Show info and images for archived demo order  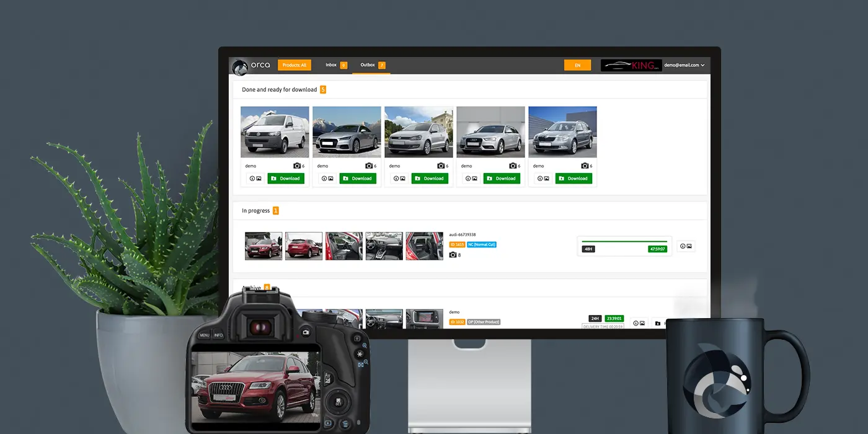click(x=639, y=323)
